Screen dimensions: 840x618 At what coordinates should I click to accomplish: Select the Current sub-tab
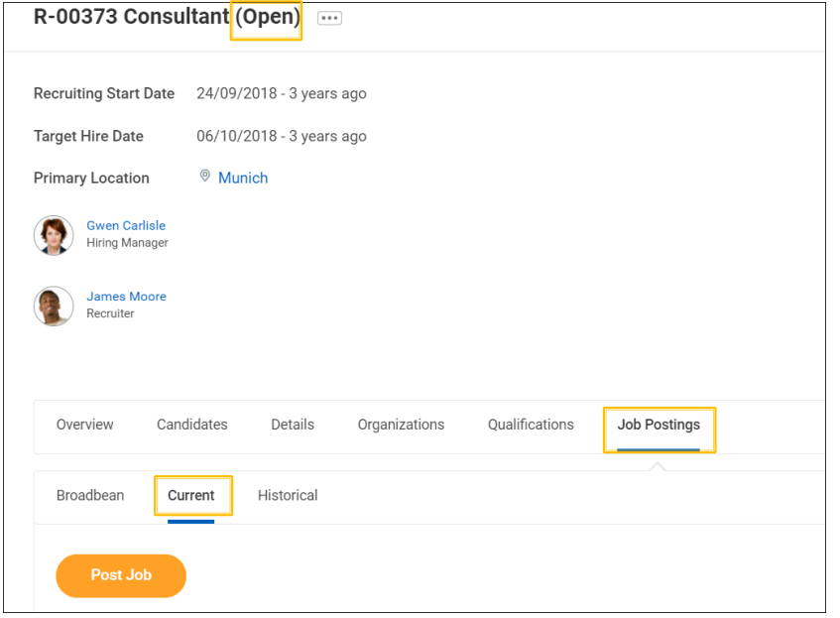(191, 495)
